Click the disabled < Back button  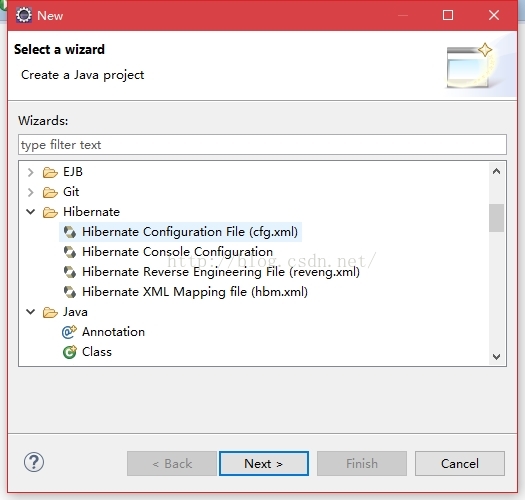[172, 463]
